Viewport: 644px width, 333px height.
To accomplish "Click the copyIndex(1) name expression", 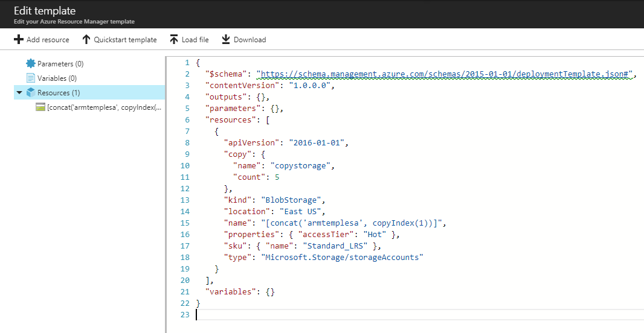I will [x=352, y=223].
